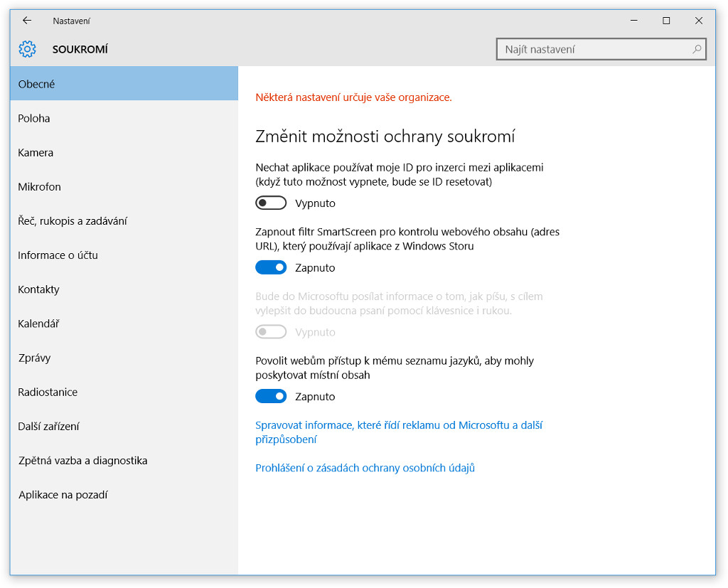Turn off the SmartScreen filter switch
This screenshot has height=588, width=728.
tap(271, 268)
